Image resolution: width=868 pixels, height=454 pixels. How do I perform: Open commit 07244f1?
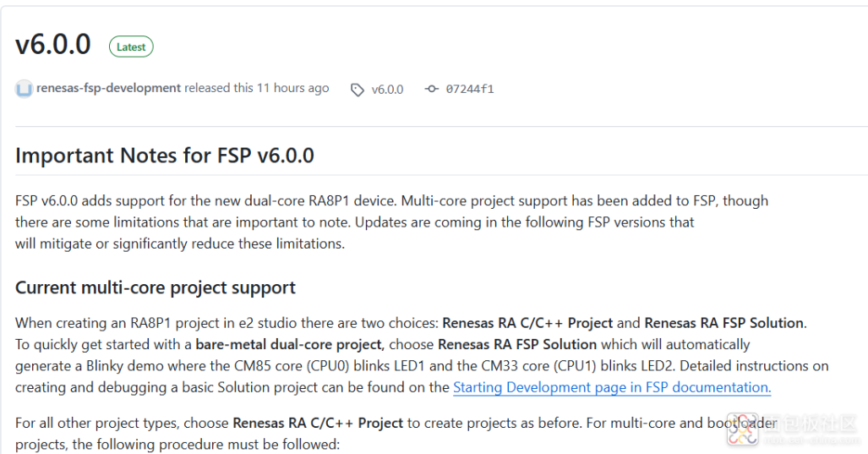(x=470, y=89)
